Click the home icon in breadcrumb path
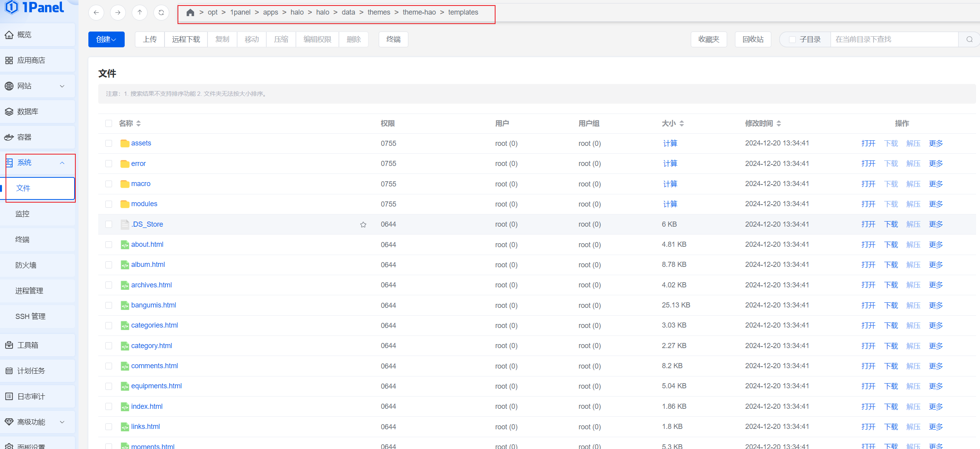This screenshot has width=980, height=449. [x=190, y=13]
